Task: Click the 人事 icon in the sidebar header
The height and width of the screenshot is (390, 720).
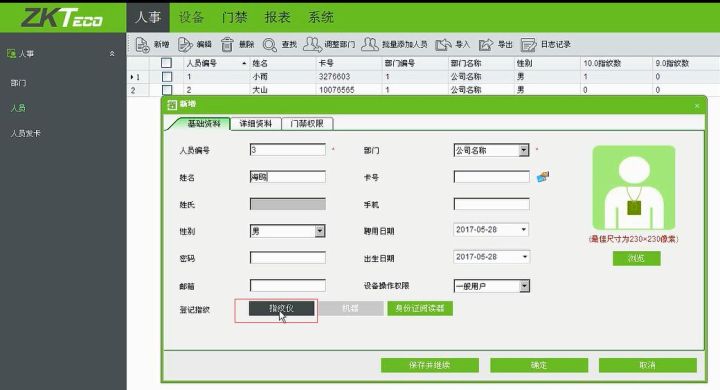Action: tap(11, 53)
